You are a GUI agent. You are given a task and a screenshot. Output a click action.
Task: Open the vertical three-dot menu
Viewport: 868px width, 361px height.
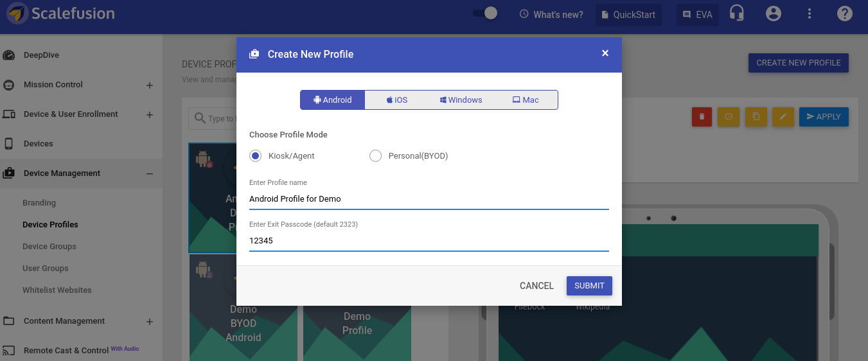(x=810, y=13)
